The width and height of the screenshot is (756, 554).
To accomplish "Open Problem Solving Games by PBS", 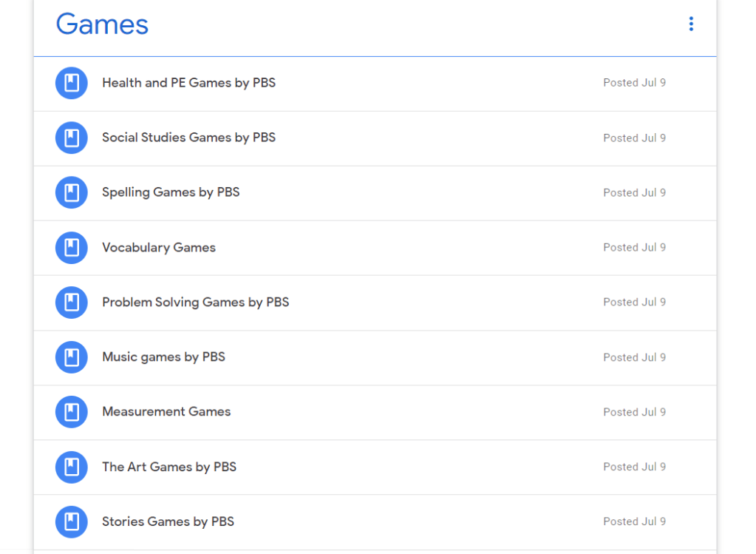I will pyautogui.click(x=195, y=302).
